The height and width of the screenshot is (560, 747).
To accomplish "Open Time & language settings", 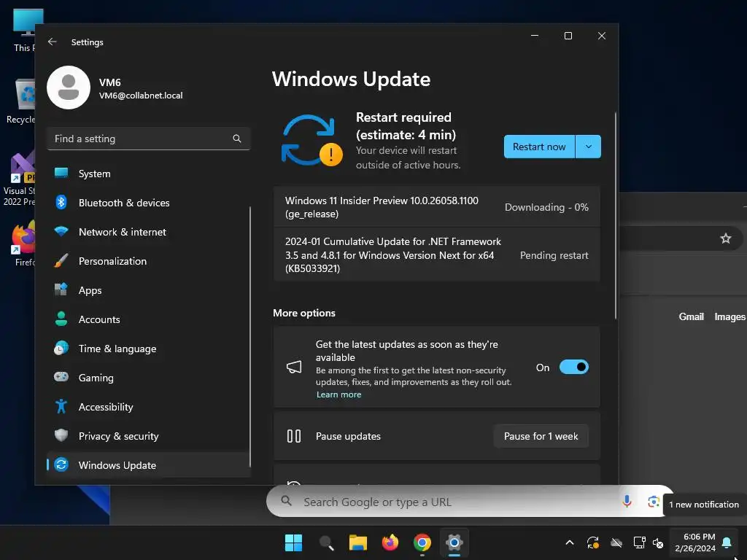I will pos(149,348).
